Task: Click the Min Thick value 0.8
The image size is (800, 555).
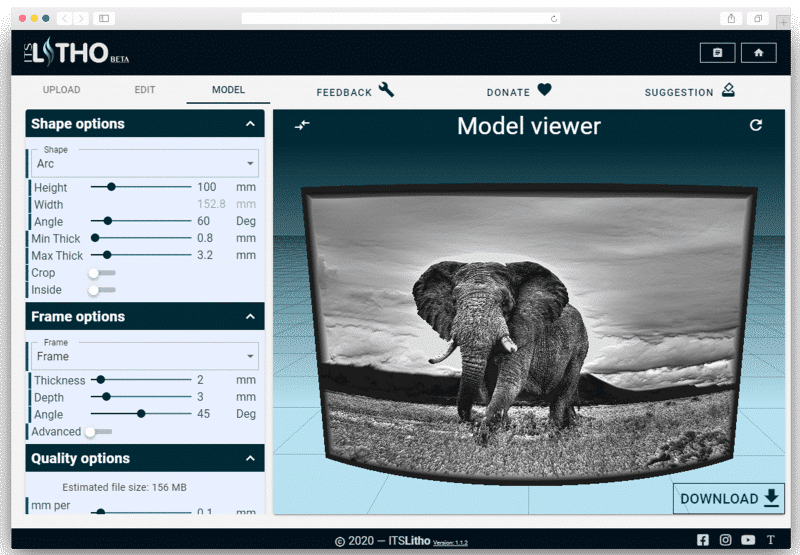Action: click(x=205, y=238)
